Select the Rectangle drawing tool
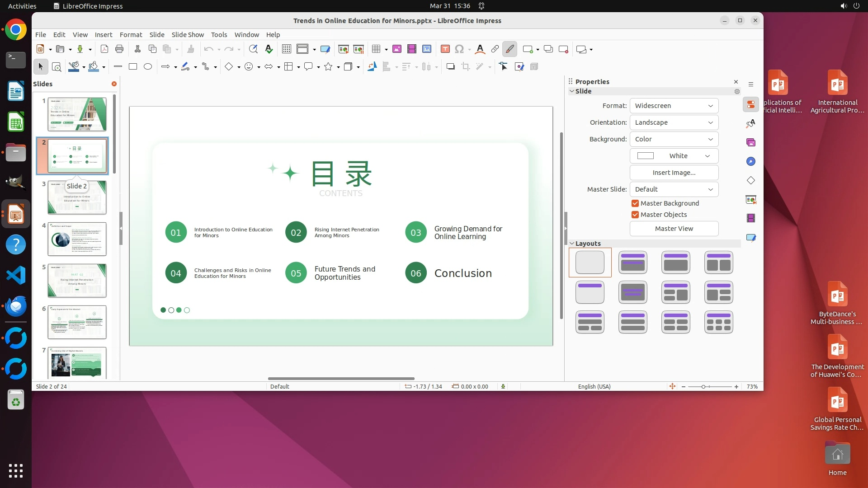Viewport: 868px width, 488px height. [133, 67]
